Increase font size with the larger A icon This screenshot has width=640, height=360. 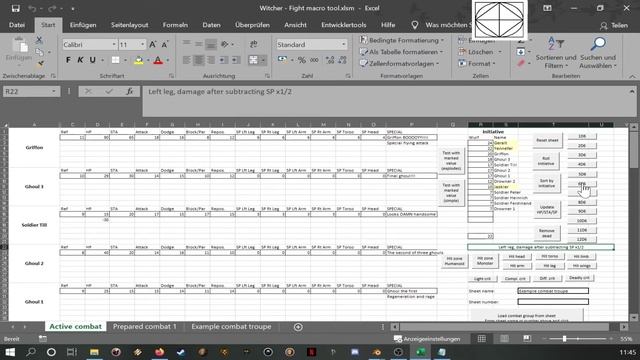tap(153, 44)
